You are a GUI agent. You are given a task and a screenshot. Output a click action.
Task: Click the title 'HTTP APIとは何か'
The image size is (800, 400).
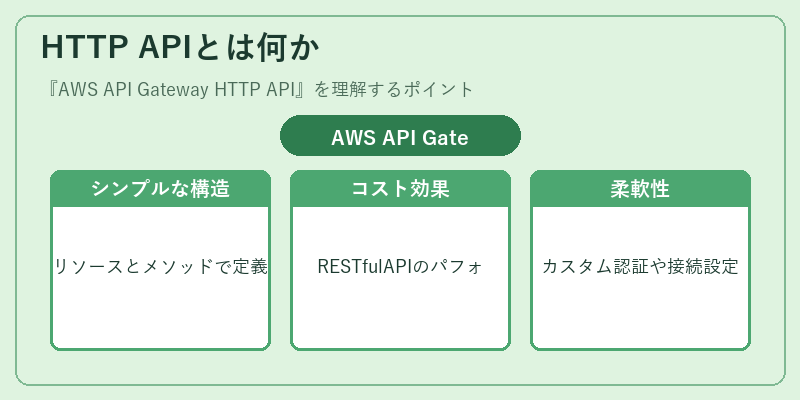pos(180,48)
